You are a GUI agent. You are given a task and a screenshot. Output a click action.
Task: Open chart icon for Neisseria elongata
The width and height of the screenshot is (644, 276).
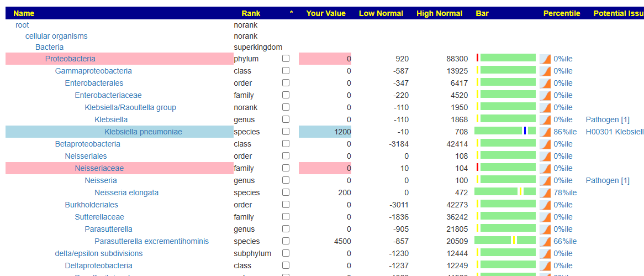pyautogui.click(x=545, y=192)
